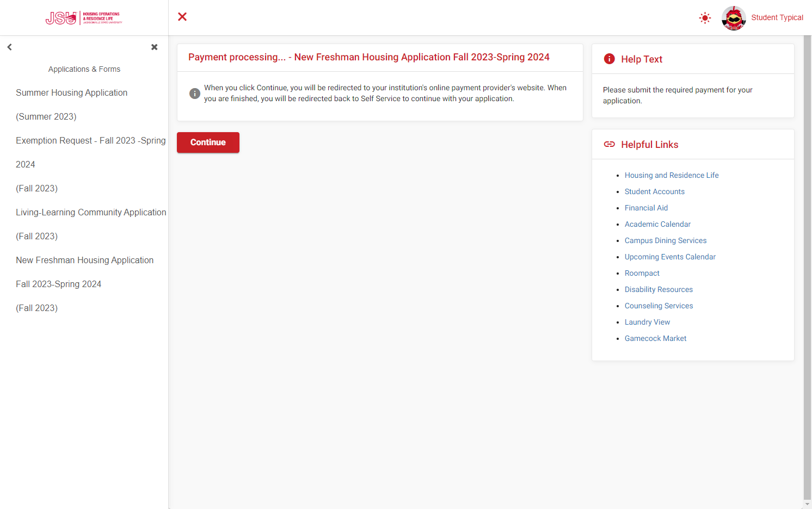Click the Helpful Links panel heading
The image size is (812, 509).
coord(650,145)
